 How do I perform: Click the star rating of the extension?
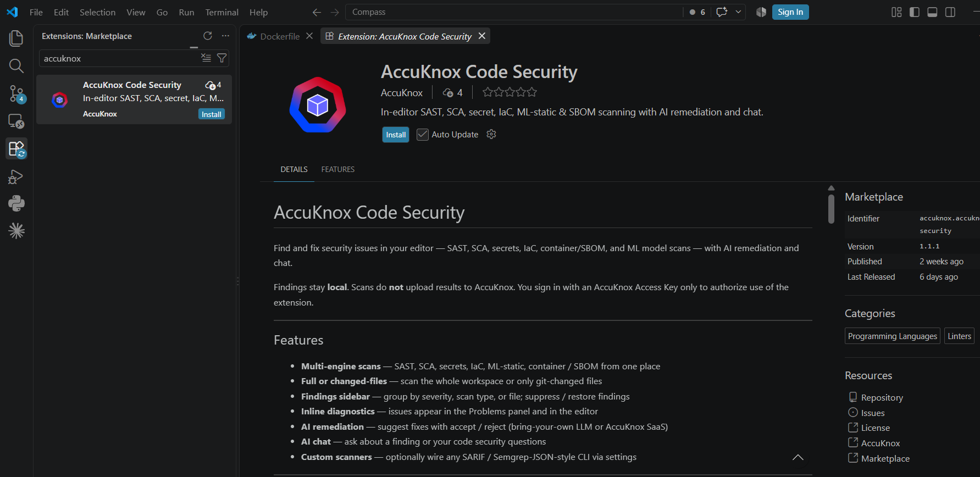point(510,92)
